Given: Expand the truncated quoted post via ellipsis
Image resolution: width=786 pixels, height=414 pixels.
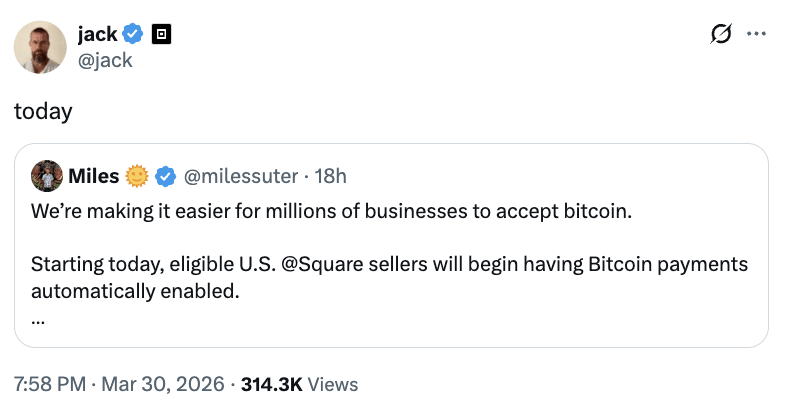Looking at the screenshot, I should coord(38,319).
